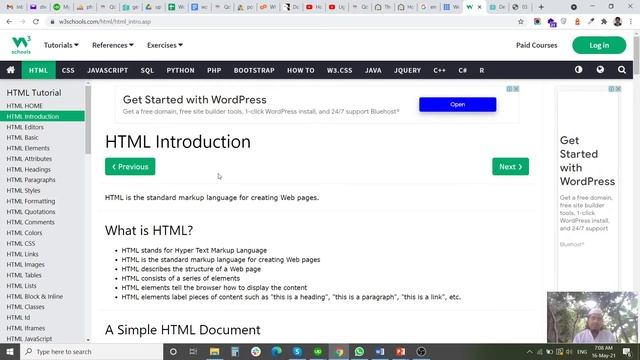The height and width of the screenshot is (360, 640).
Task: Expand the Exercises dropdown
Action: pos(165,45)
